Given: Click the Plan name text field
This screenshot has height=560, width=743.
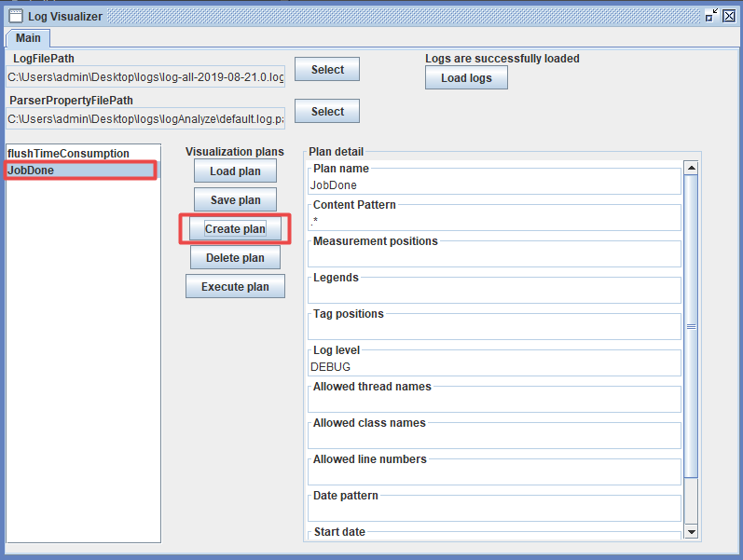Looking at the screenshot, I should click(494, 185).
